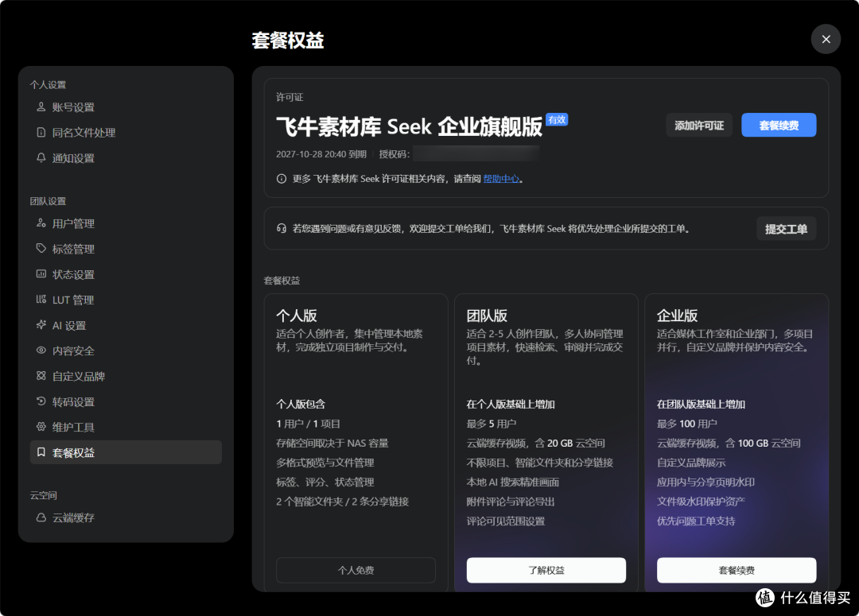Click the 账号设置 user icon
The width and height of the screenshot is (859, 616).
coord(41,107)
